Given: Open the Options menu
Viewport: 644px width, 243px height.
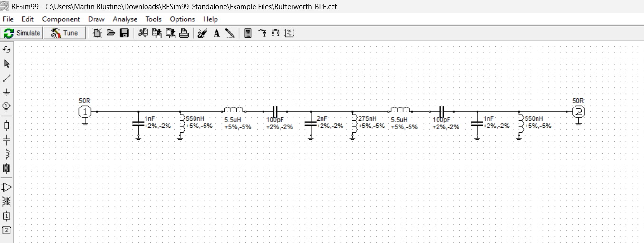Looking at the screenshot, I should coord(182,19).
